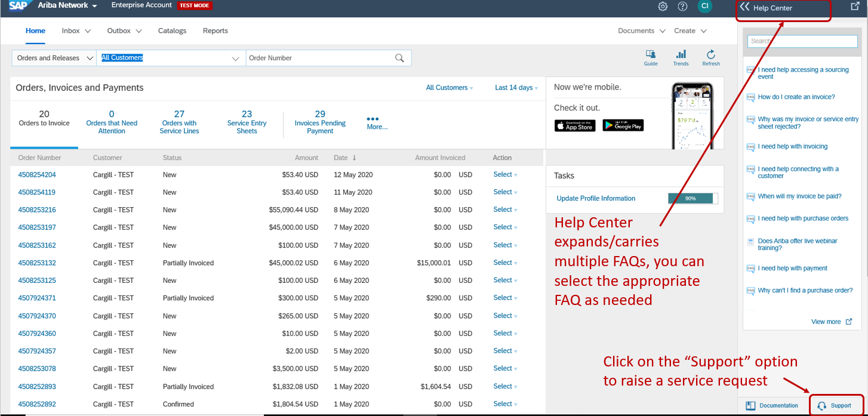Click Download on the App Store badge
The width and height of the screenshot is (868, 416).
click(x=575, y=125)
